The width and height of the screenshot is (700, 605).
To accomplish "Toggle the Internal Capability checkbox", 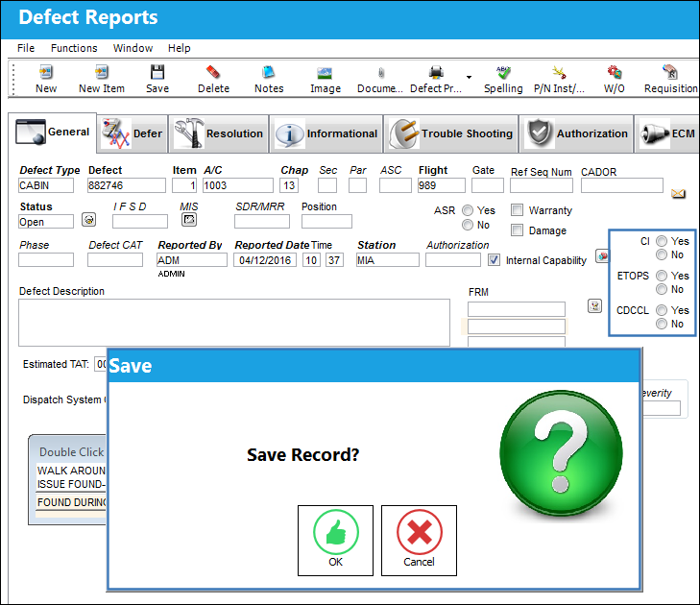I will pos(494,260).
